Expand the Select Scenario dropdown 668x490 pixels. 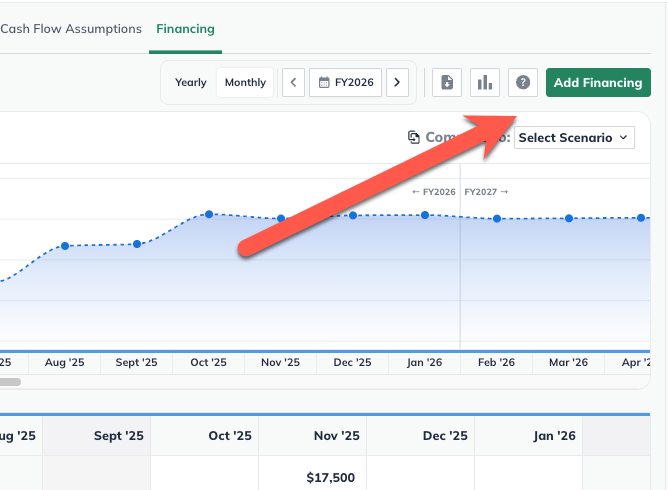coord(574,137)
